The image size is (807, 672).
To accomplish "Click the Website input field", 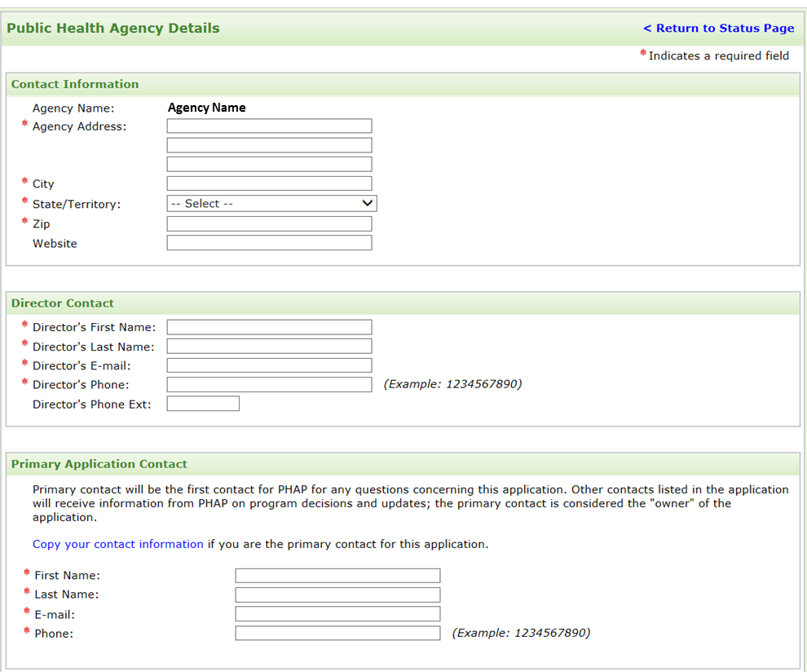I will coord(269,243).
